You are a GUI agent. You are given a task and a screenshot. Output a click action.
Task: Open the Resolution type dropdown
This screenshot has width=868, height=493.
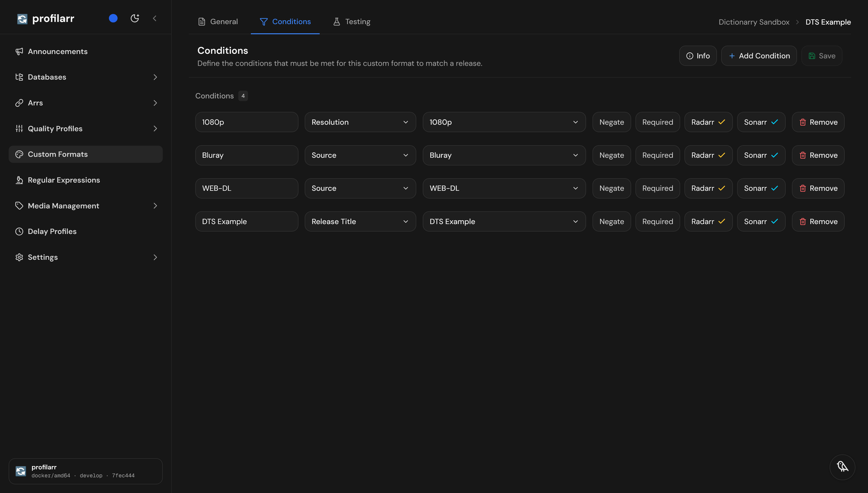[360, 122]
